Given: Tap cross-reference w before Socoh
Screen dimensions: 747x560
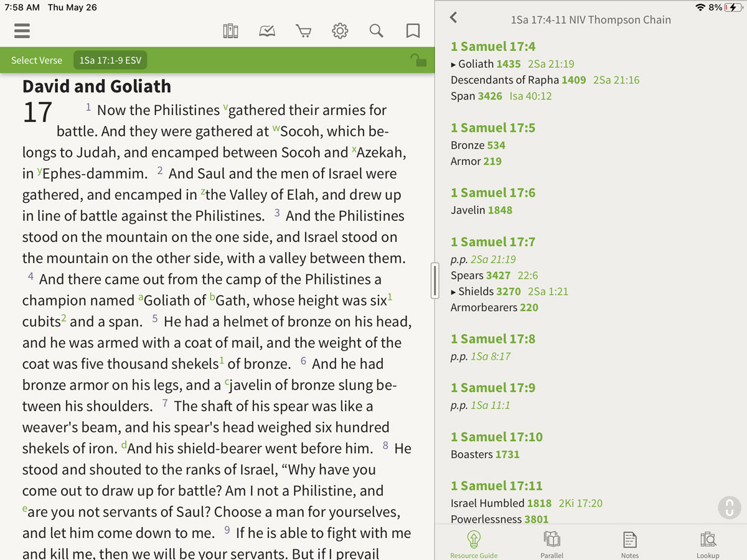Looking at the screenshot, I should (276, 129).
